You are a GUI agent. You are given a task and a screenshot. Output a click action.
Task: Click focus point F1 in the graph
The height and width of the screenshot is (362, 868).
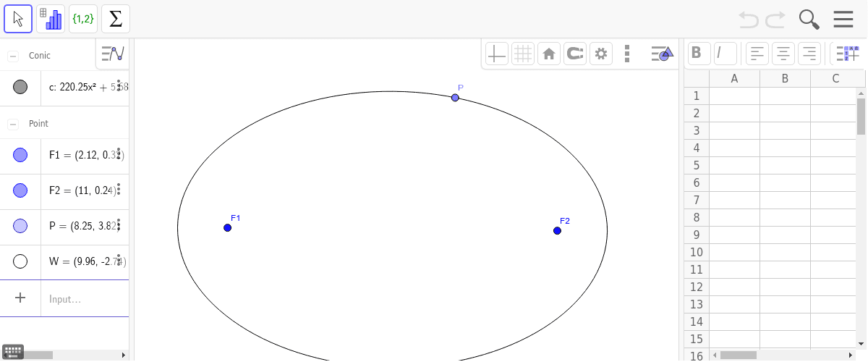click(228, 228)
